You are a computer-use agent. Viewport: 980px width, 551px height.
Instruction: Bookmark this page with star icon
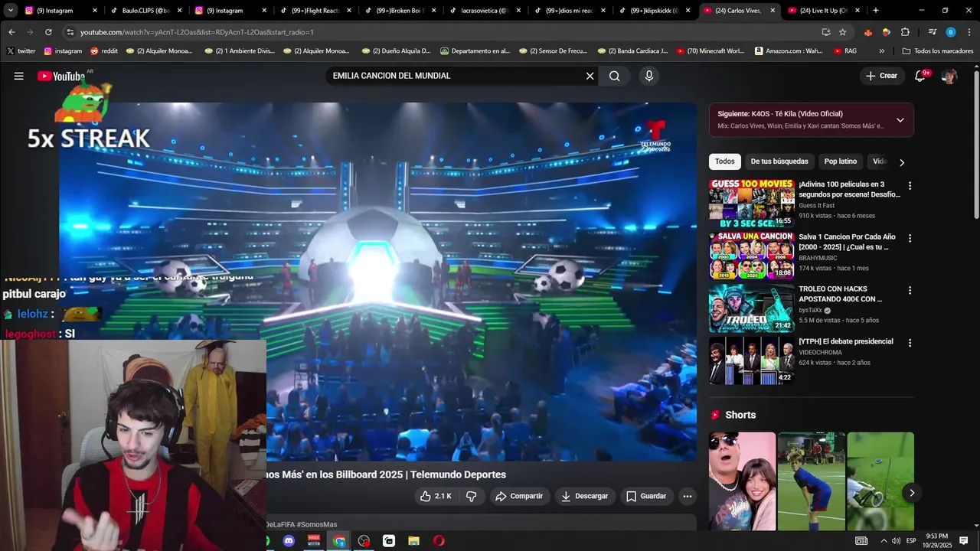coord(843,32)
